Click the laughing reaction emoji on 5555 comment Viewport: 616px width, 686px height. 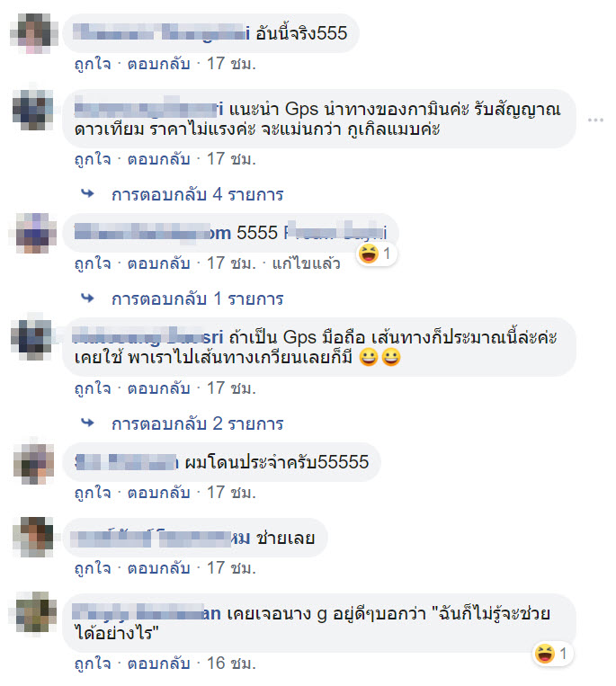369,254
